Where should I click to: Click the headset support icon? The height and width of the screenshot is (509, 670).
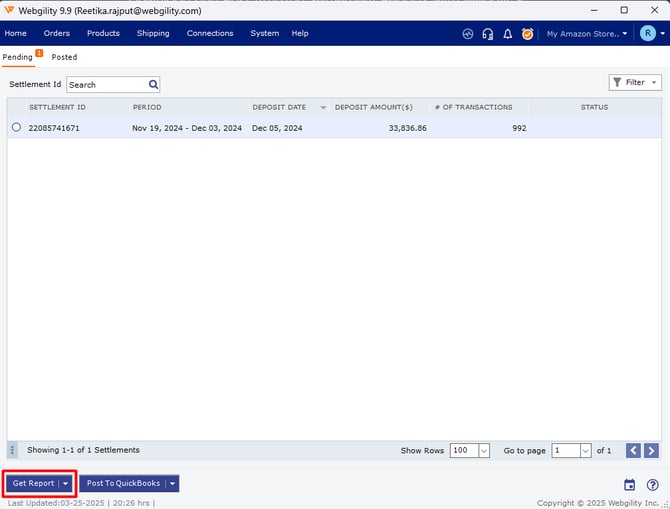[x=487, y=34]
